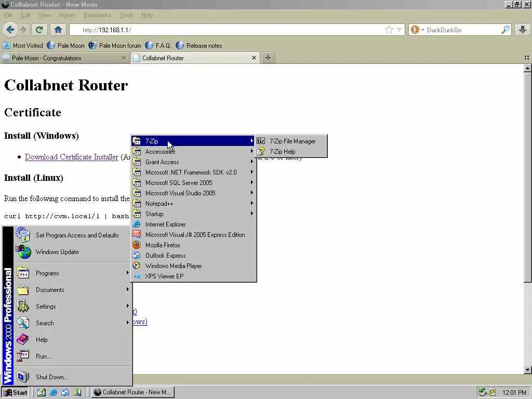Launch 7-Zip File Manager
The image size is (532, 399).
coord(291,141)
